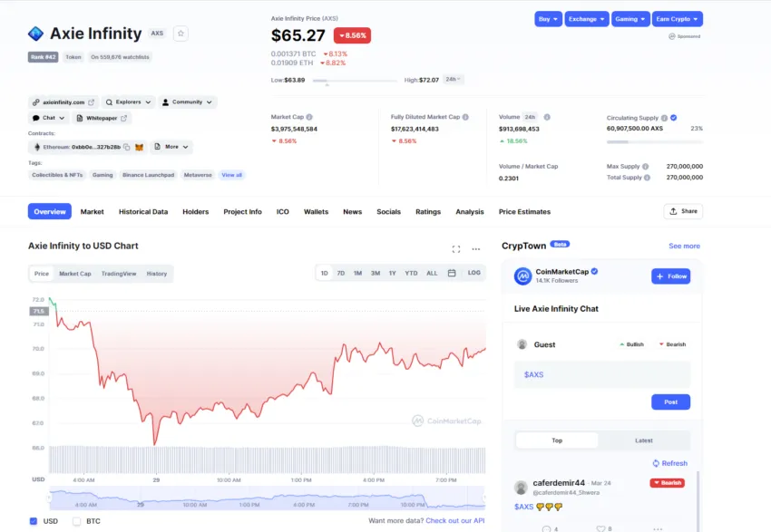
Task: Click the MetaMask fox icon
Action: pyautogui.click(x=139, y=147)
